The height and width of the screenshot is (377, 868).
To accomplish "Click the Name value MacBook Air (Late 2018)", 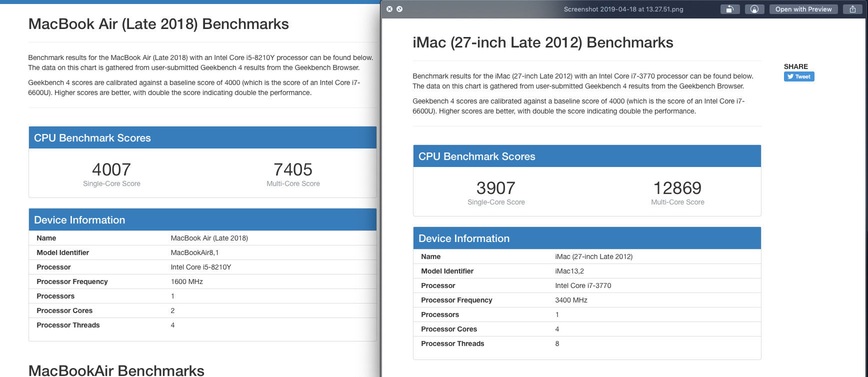I will coord(209,238).
